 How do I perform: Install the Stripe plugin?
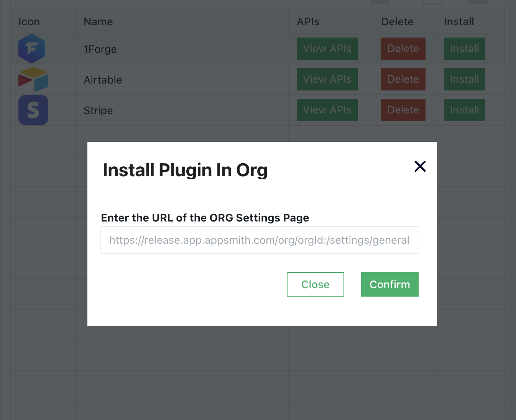tap(464, 110)
